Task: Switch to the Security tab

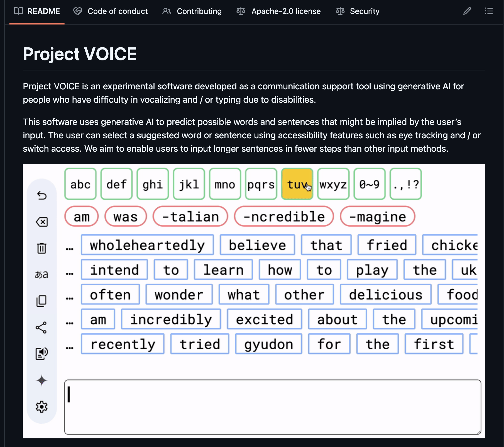Action: (358, 11)
